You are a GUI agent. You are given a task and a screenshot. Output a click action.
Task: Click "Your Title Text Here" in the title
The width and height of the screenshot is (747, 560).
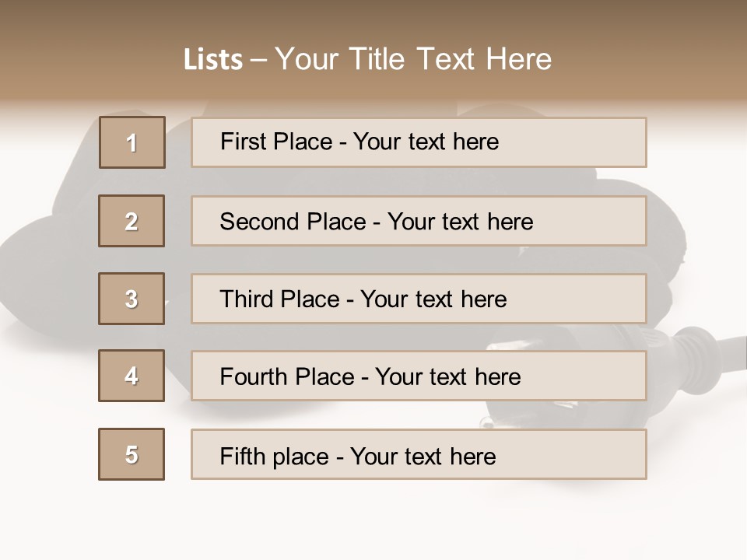(x=413, y=59)
